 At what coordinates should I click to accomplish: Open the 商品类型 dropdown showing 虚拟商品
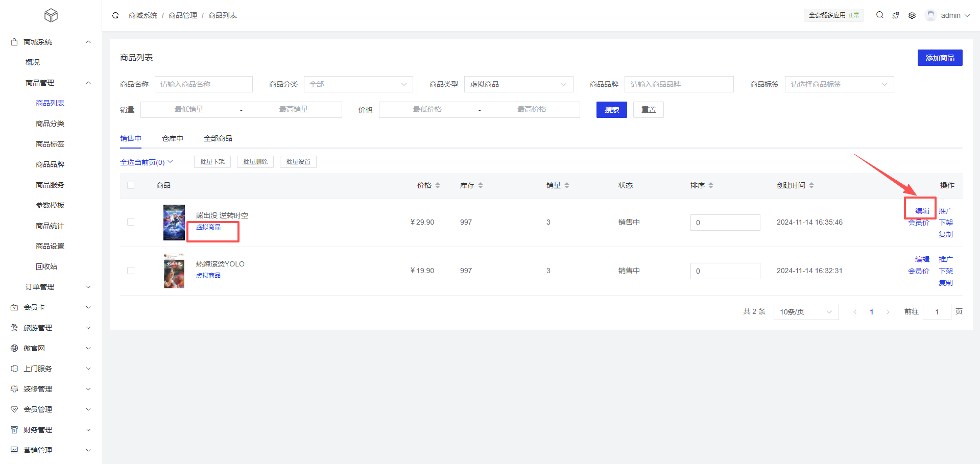pyautogui.click(x=518, y=84)
